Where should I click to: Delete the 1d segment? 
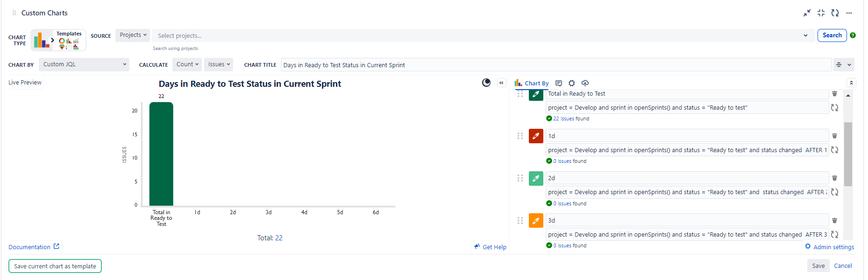pos(834,136)
